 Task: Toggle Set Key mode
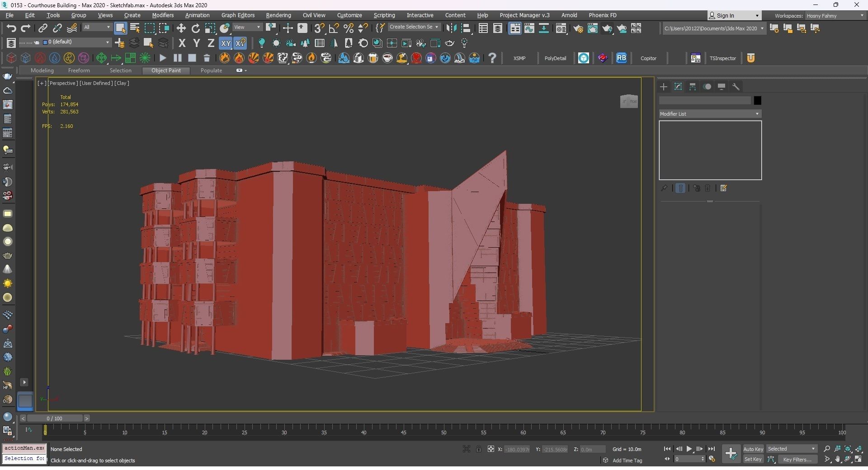[753, 459]
